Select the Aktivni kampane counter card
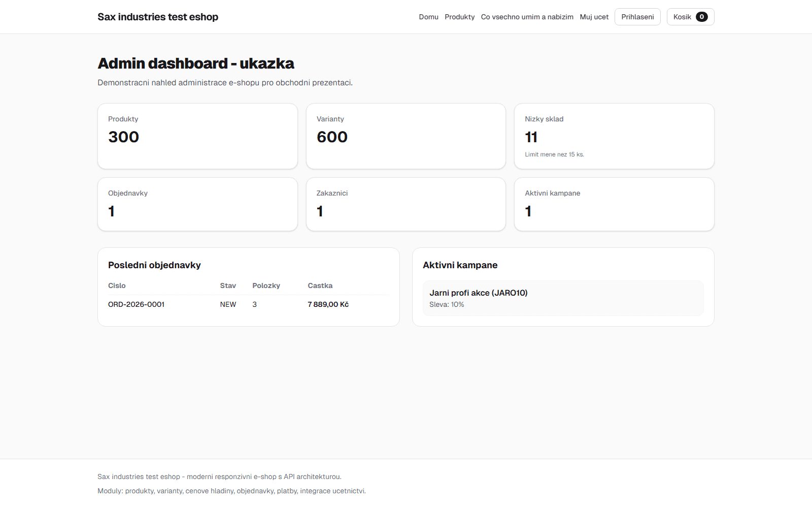Viewport: 812px width, 508px height. 614,204
